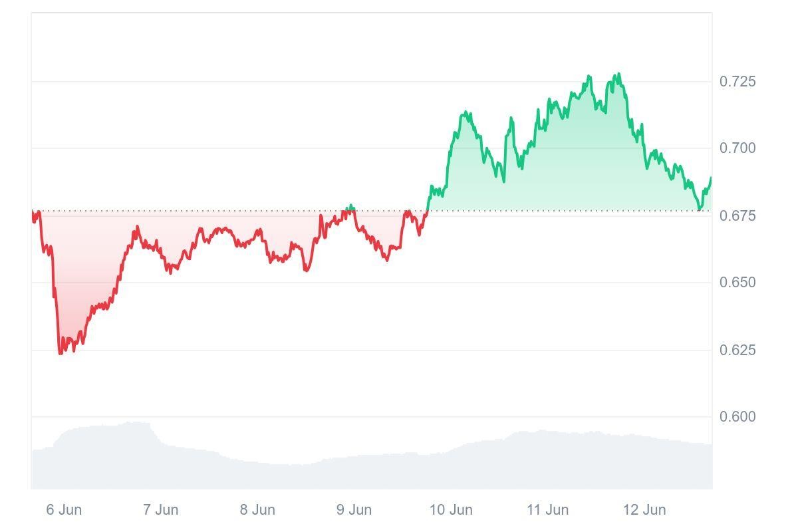The height and width of the screenshot is (532, 798).
Task: Click the 10 Jun date label
Action: coord(451,510)
